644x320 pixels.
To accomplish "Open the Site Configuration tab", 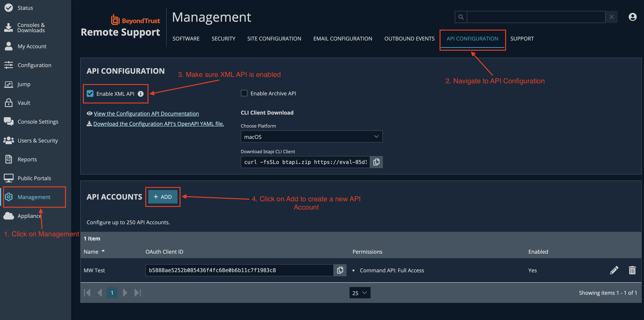I will click(x=274, y=38).
